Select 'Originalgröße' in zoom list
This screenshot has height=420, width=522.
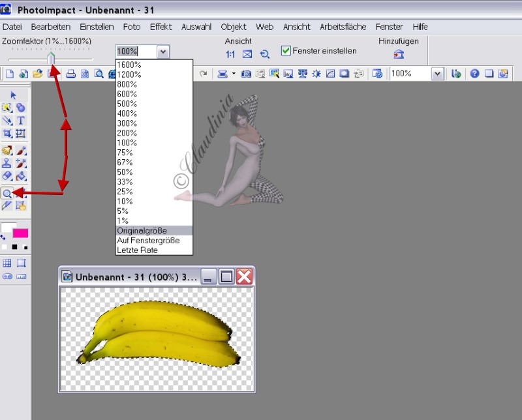[x=154, y=231]
